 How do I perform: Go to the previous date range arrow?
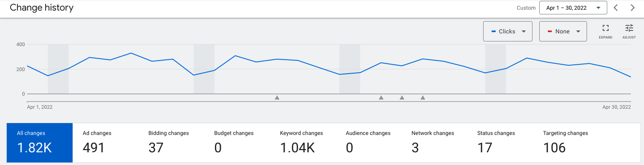(616, 8)
